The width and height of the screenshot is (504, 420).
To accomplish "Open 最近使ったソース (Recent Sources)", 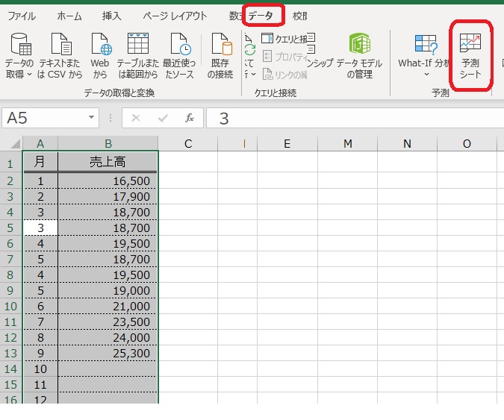I will [179, 56].
